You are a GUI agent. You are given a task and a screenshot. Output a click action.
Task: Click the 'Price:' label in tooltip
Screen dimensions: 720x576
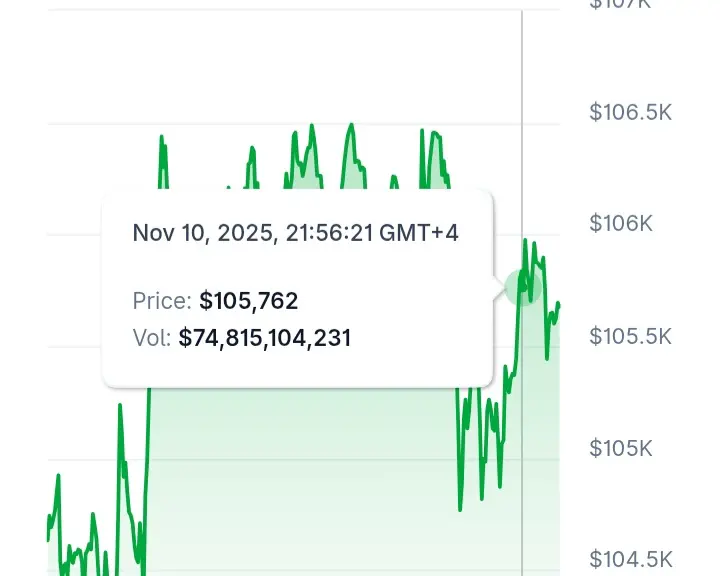pos(162,301)
